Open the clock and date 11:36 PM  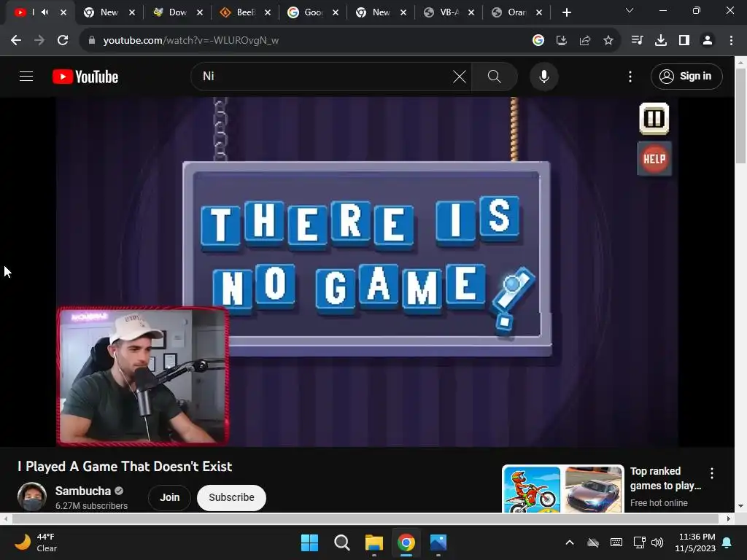695,542
